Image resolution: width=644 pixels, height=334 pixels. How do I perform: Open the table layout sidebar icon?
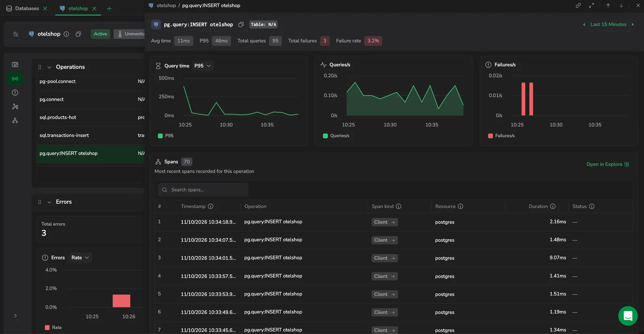coord(15,64)
